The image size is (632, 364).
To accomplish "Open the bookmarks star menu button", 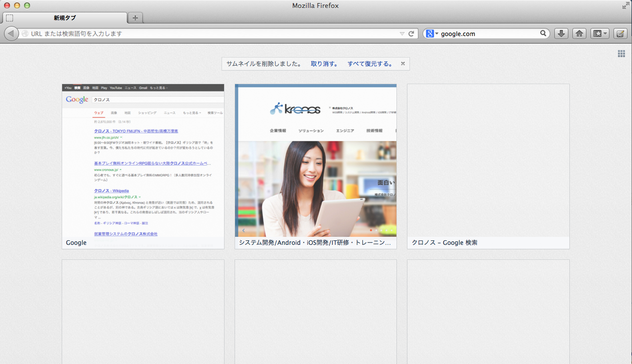I will pyautogui.click(x=600, y=34).
